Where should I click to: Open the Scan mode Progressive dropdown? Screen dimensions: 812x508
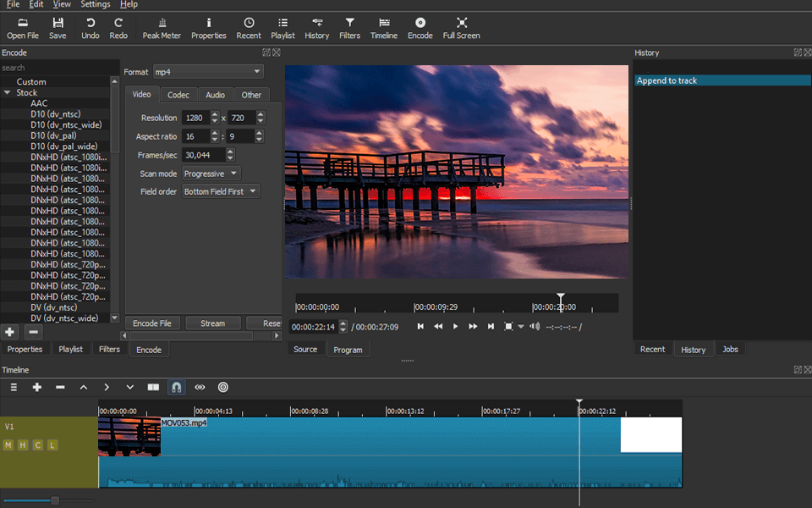(211, 174)
